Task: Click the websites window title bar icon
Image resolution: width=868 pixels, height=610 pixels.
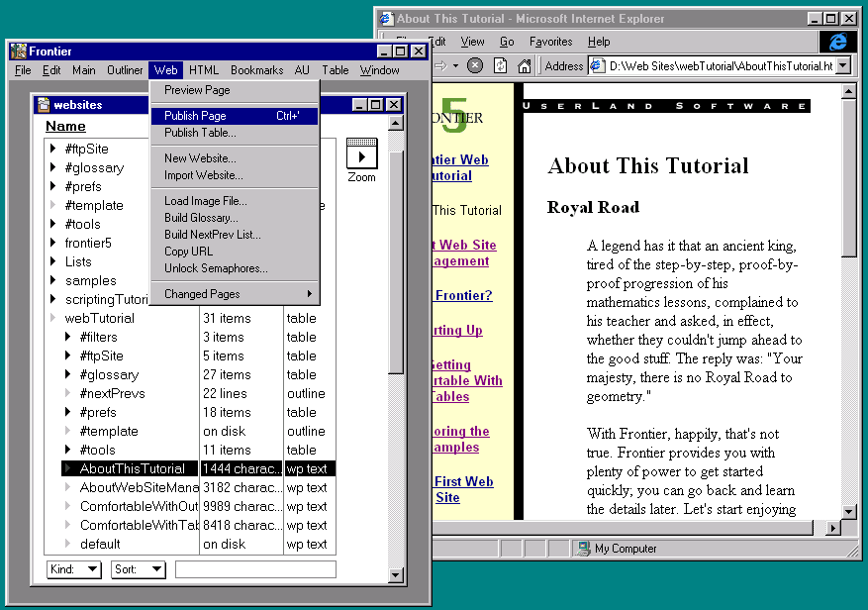Action: click(x=43, y=105)
